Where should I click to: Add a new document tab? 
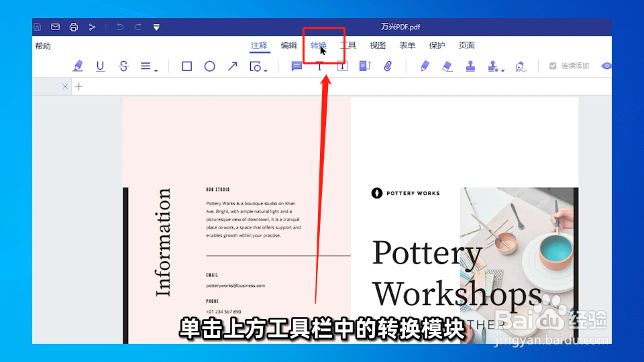pos(79,86)
